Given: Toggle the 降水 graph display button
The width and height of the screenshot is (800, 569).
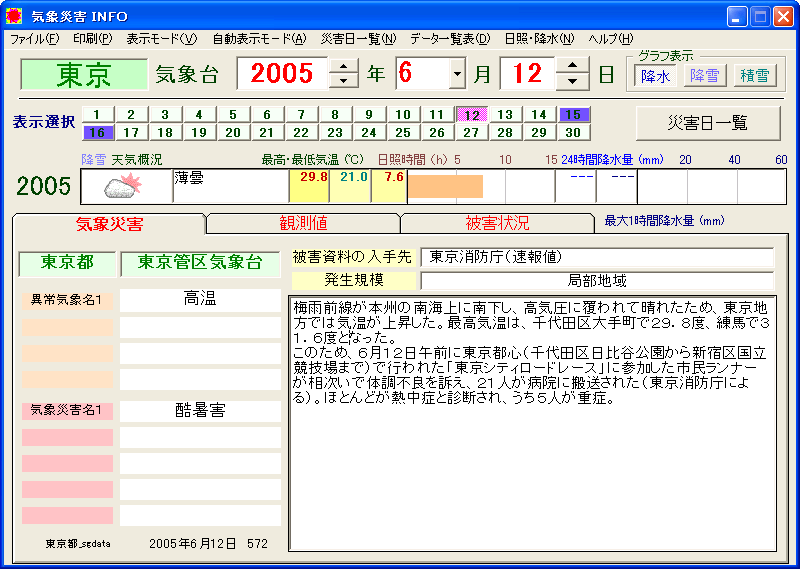Looking at the screenshot, I should 656,76.
